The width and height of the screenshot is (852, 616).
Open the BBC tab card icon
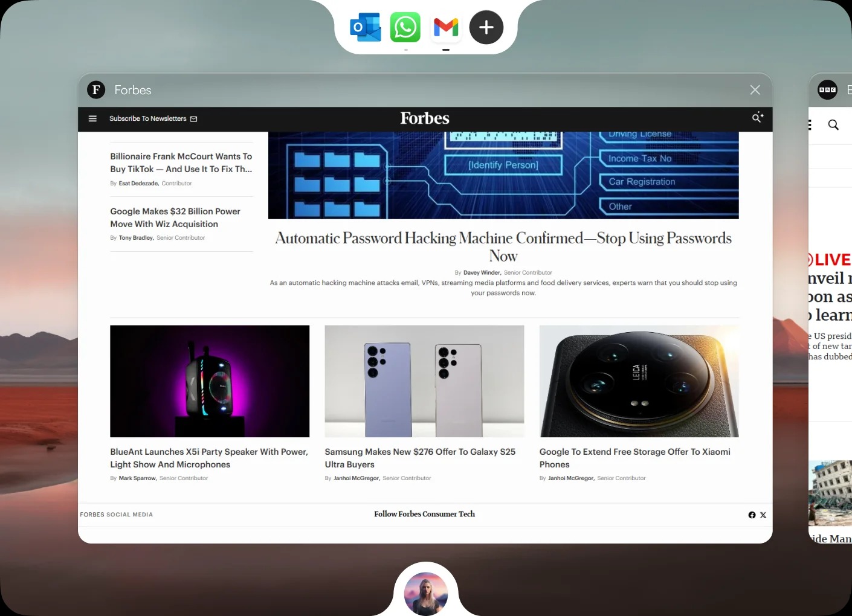point(827,90)
